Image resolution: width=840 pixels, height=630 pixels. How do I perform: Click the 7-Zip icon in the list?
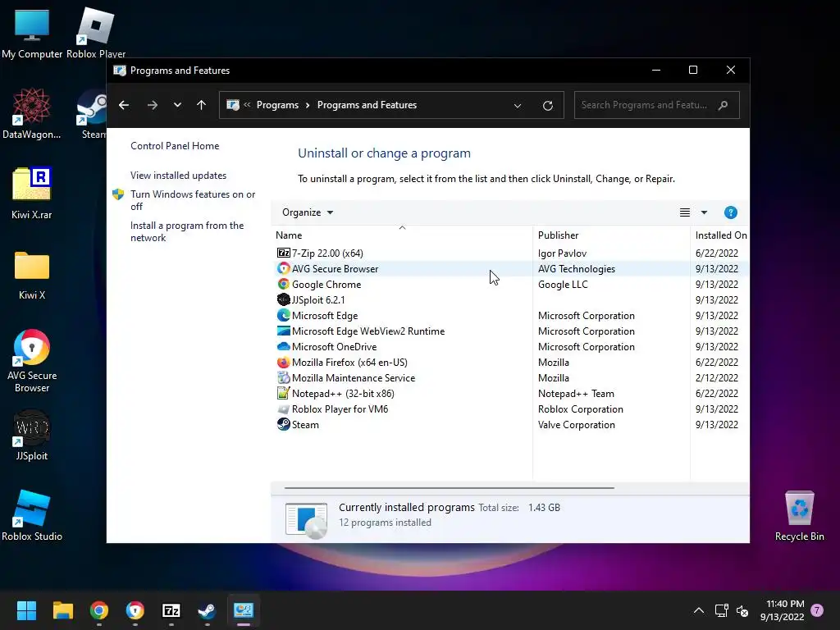[283, 253]
